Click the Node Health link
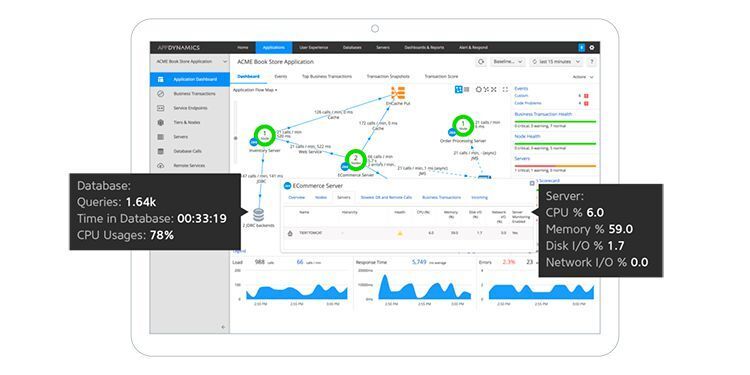The image size is (750, 375). tap(527, 136)
